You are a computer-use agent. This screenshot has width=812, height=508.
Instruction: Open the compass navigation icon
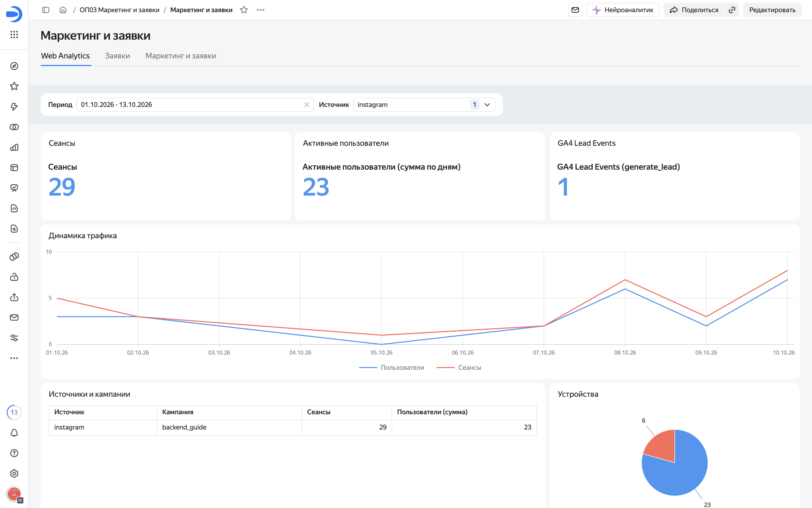14,66
